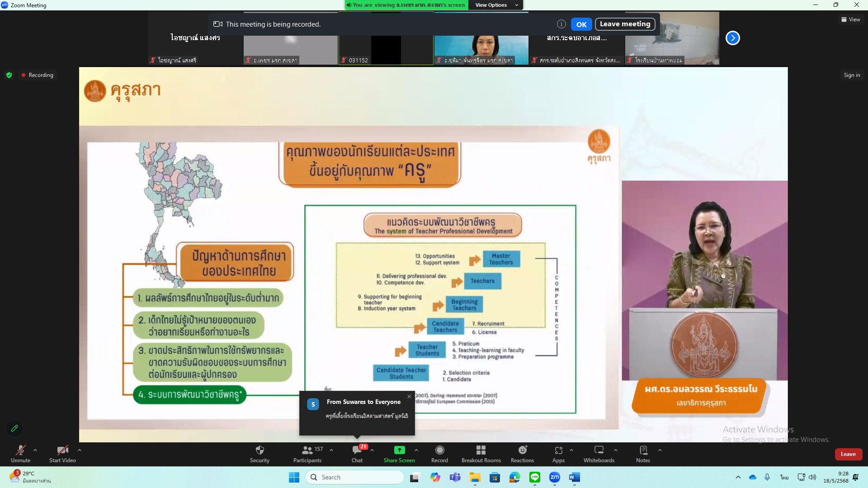Screen dimensions: 868x488
Task: Open Microsoft Edge from taskbar
Action: 515,477
